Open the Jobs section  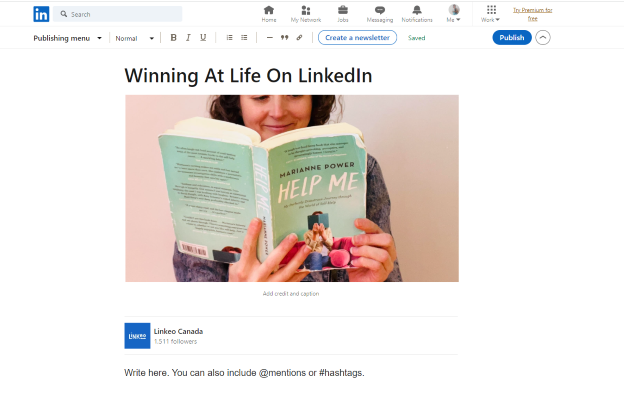[x=343, y=14]
